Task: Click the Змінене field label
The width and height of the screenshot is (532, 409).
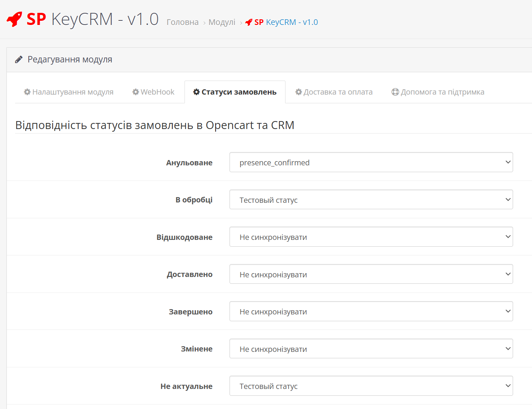Action: [x=197, y=349]
